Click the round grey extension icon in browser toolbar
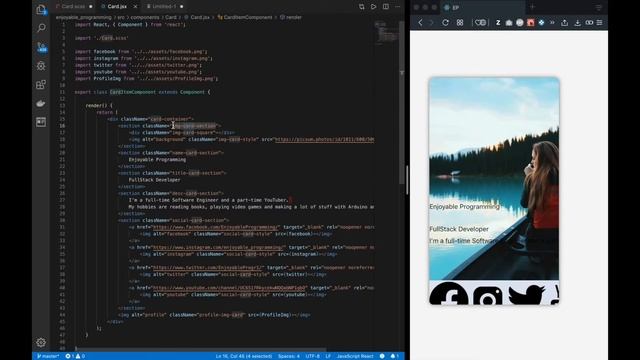Viewport: 640px width, 360px height. coord(520,23)
